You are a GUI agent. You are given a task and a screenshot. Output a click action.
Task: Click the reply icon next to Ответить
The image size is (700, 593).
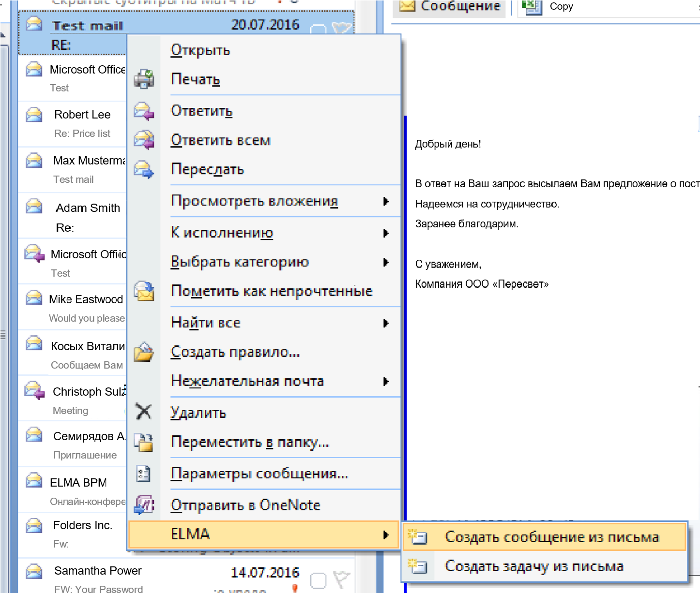[x=144, y=111]
